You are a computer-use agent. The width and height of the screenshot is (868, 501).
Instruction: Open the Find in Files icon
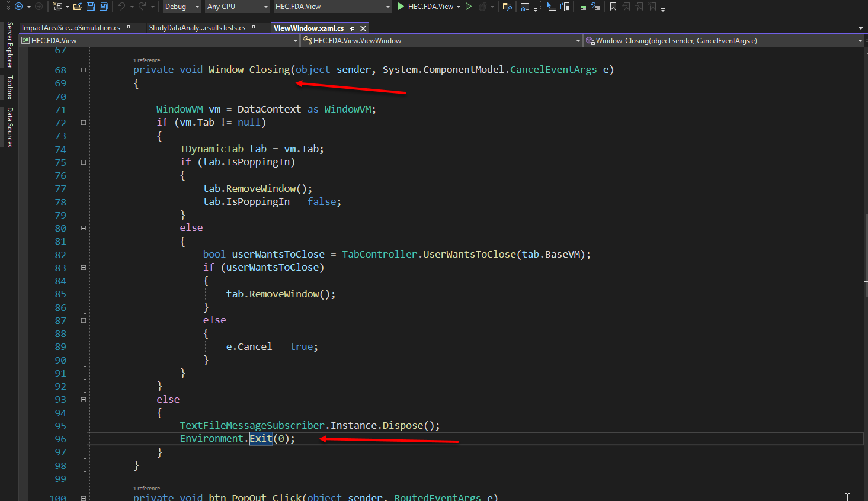click(508, 7)
